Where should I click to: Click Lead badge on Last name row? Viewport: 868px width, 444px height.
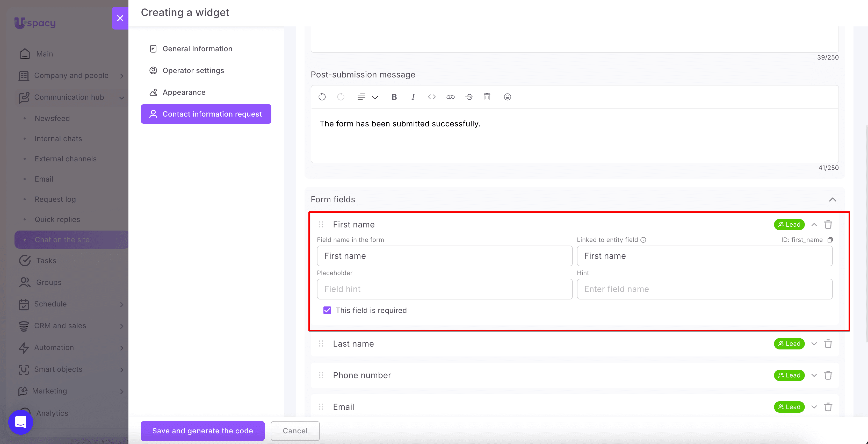(x=789, y=344)
